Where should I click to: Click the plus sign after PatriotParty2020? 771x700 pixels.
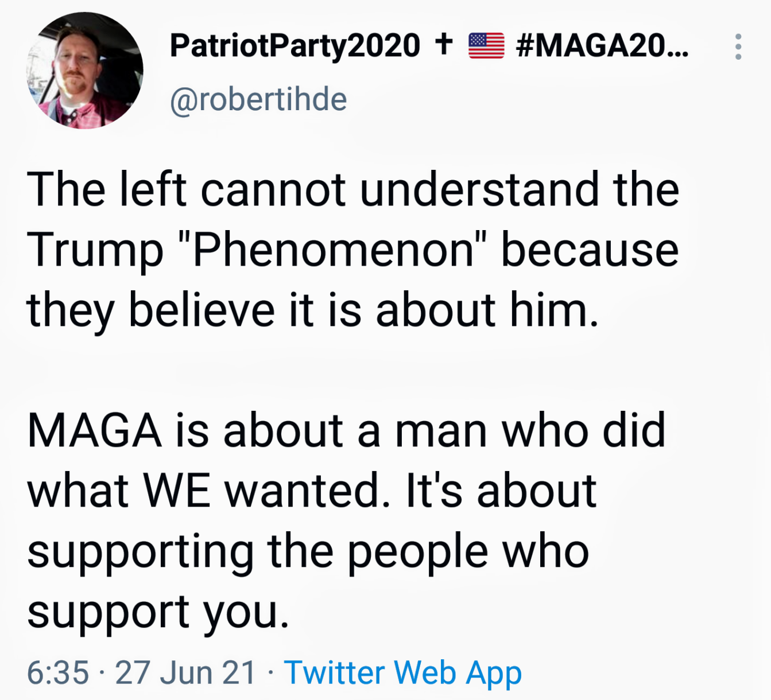tap(443, 44)
